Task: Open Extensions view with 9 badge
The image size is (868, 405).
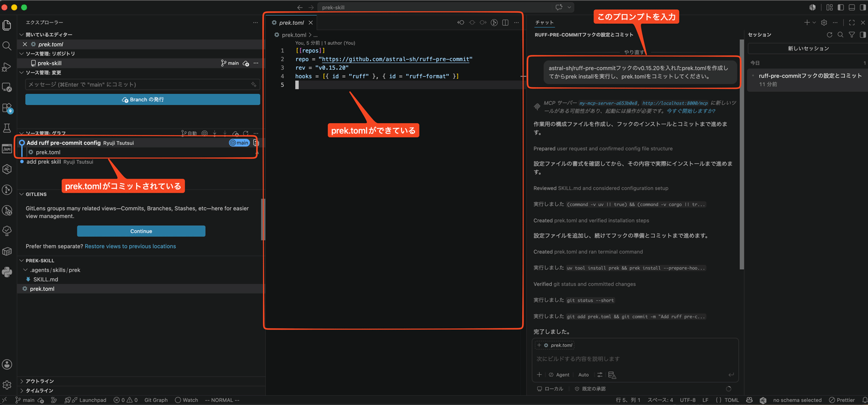Action: tap(7, 108)
